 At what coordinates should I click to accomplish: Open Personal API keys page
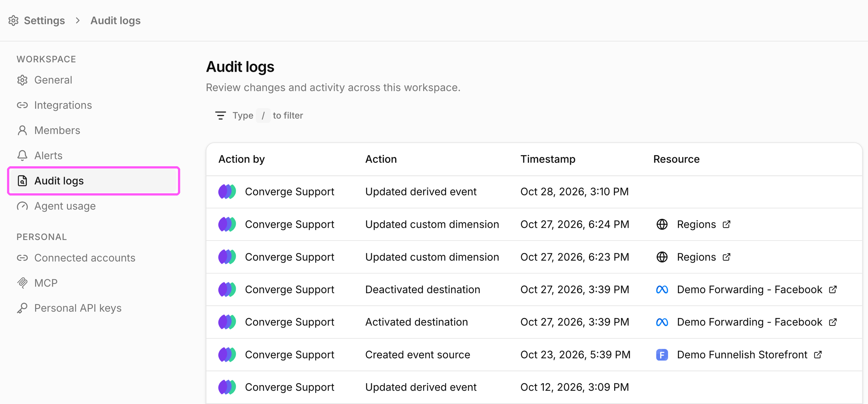(78, 308)
